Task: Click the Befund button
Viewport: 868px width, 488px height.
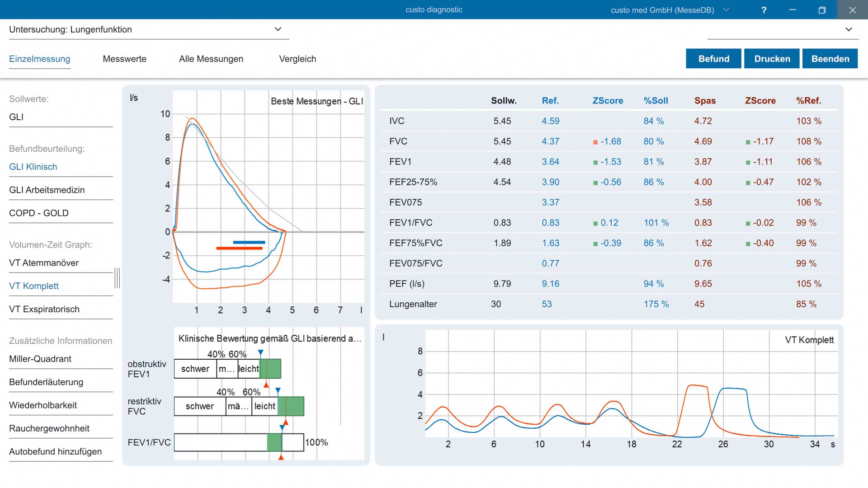Action: 713,59
